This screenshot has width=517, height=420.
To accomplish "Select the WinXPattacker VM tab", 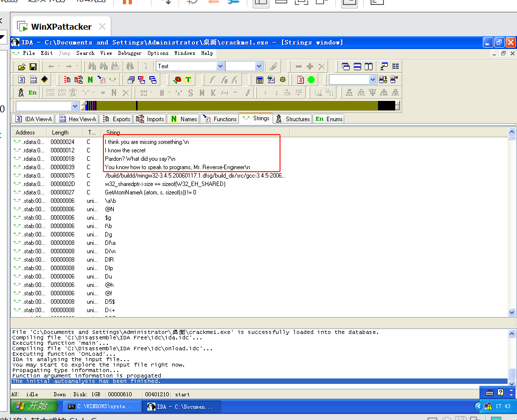I will (61, 27).
